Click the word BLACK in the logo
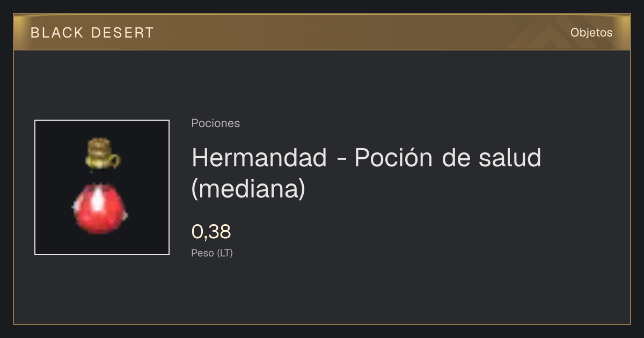644x338 pixels. click(x=57, y=33)
